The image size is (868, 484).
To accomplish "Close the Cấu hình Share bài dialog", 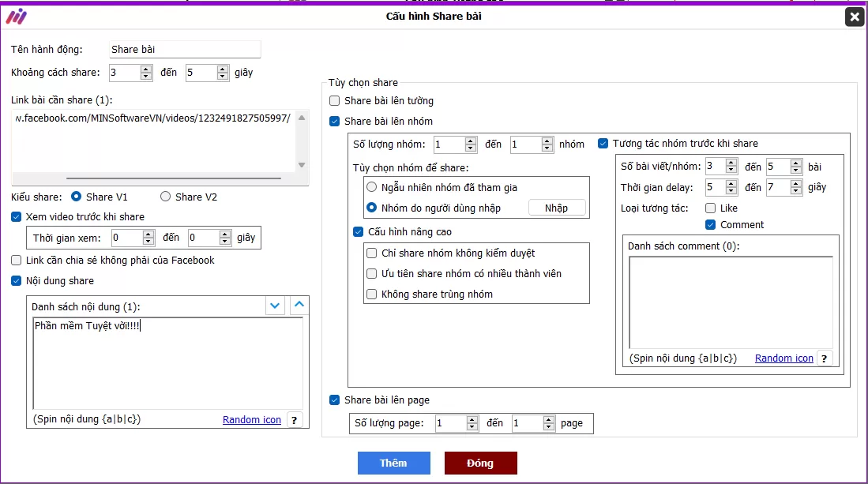I will pos(854,17).
